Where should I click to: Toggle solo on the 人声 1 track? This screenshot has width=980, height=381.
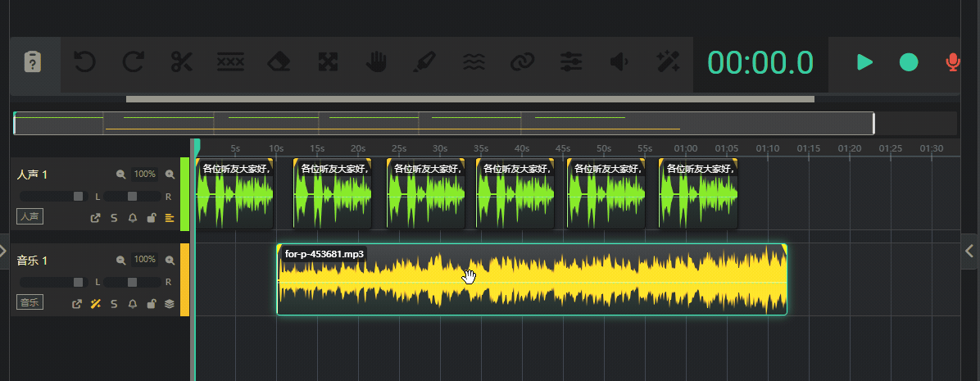(x=114, y=218)
